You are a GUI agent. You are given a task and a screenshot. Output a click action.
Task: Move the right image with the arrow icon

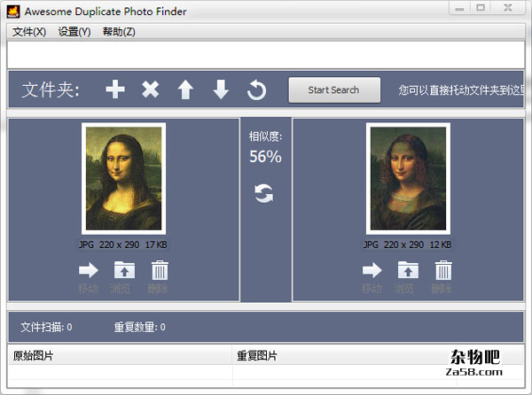click(x=372, y=270)
